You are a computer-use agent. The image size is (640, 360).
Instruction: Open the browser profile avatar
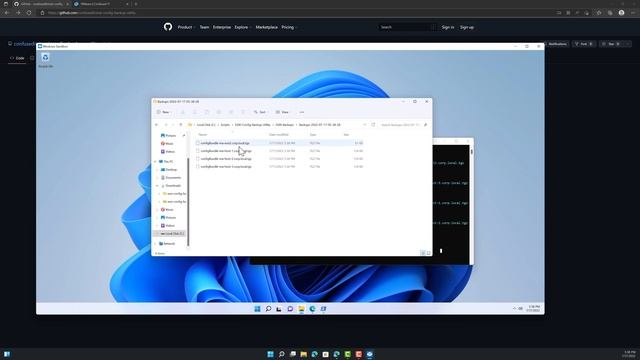point(621,13)
